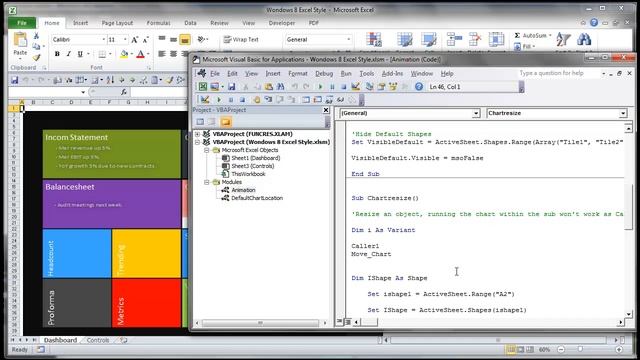The height and width of the screenshot is (360, 640).
Task: Open the Run menu in VBA editor
Action: point(346,73)
